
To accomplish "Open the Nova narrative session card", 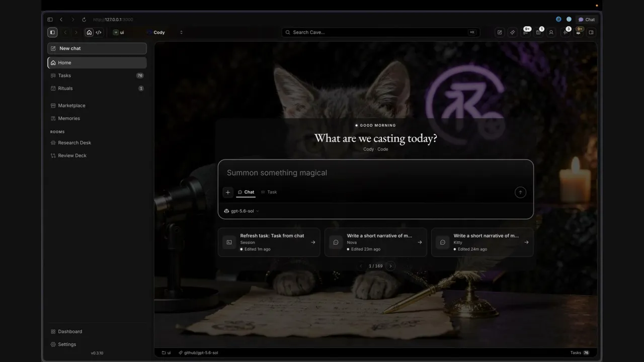I will [x=376, y=242].
